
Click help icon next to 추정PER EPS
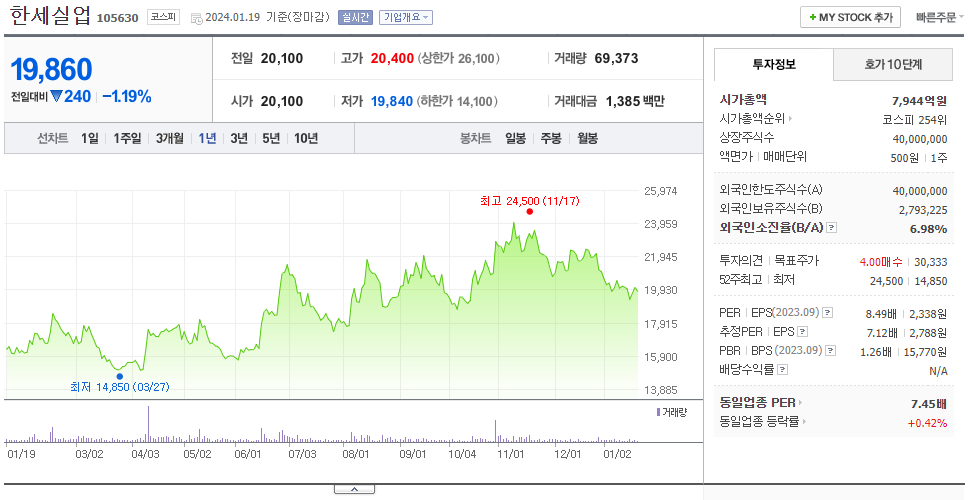[x=802, y=332]
